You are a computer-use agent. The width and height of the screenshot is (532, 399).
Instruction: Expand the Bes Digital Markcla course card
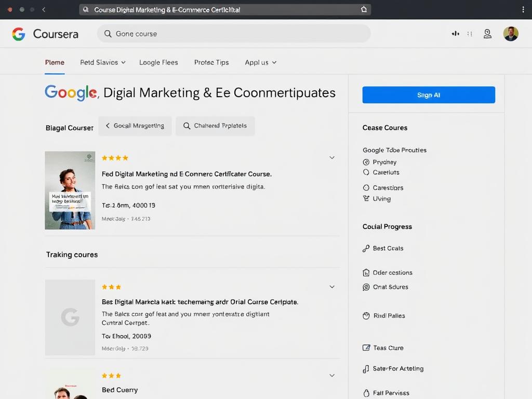(332, 287)
